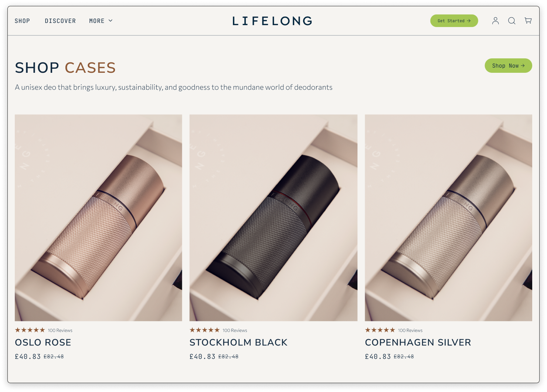Viewport: 547px width, 392px height.
Task: Open the Oslo Rose product image
Action: (x=98, y=218)
